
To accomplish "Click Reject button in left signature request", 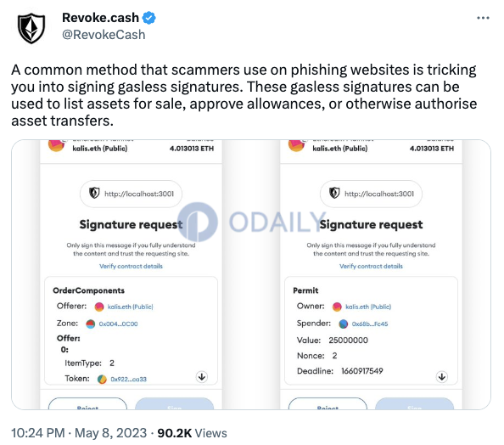I will point(87,404).
